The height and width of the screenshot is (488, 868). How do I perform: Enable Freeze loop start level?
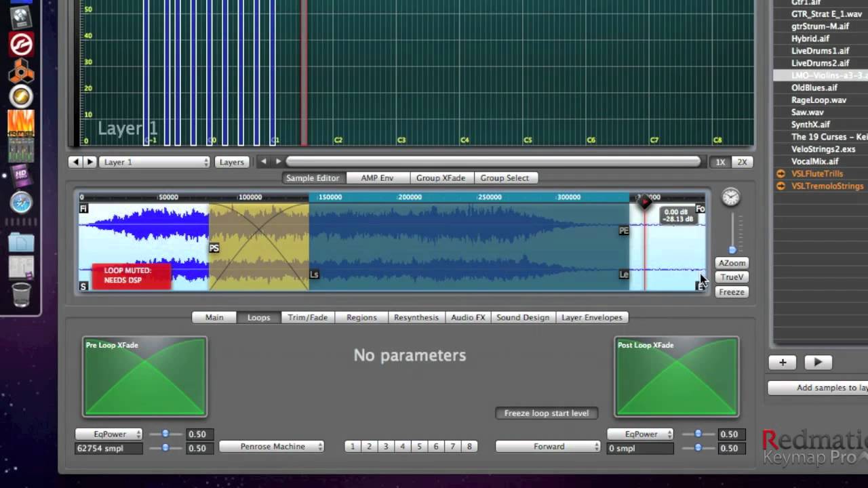click(x=547, y=413)
